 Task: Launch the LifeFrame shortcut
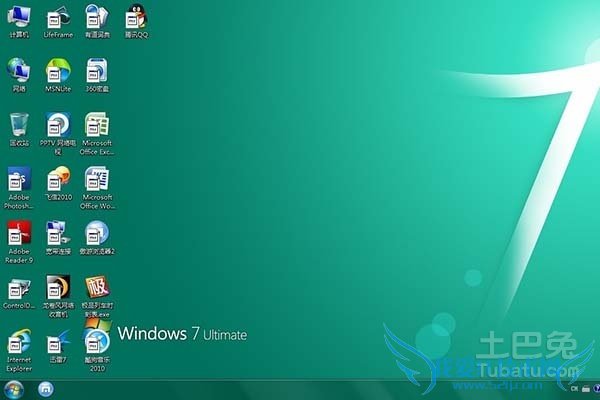(x=58, y=17)
